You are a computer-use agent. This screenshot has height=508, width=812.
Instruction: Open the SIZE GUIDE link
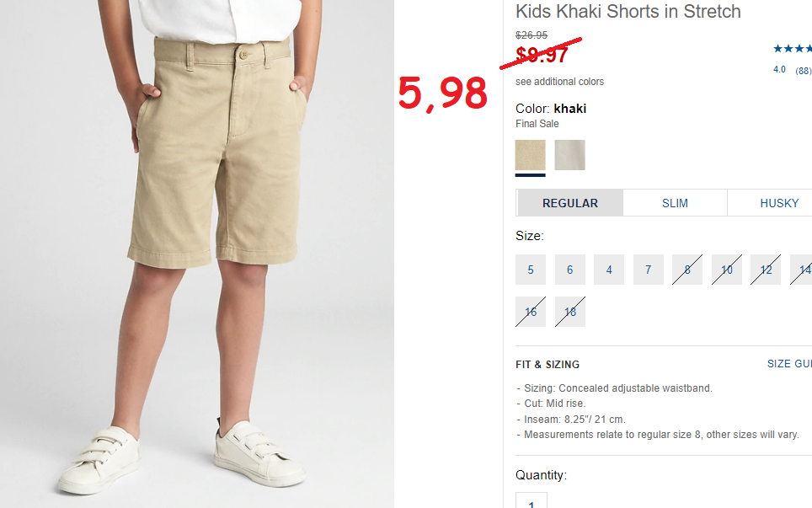(x=789, y=364)
